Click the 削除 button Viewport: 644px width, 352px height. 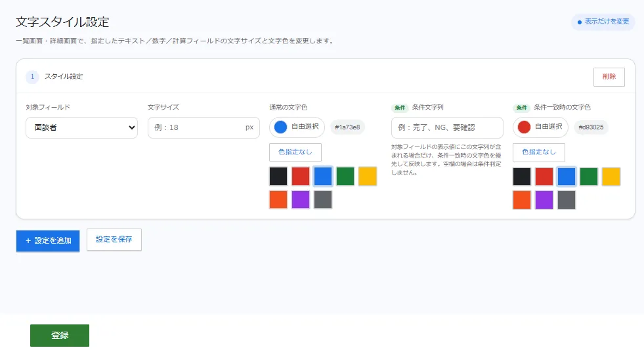[x=609, y=77]
